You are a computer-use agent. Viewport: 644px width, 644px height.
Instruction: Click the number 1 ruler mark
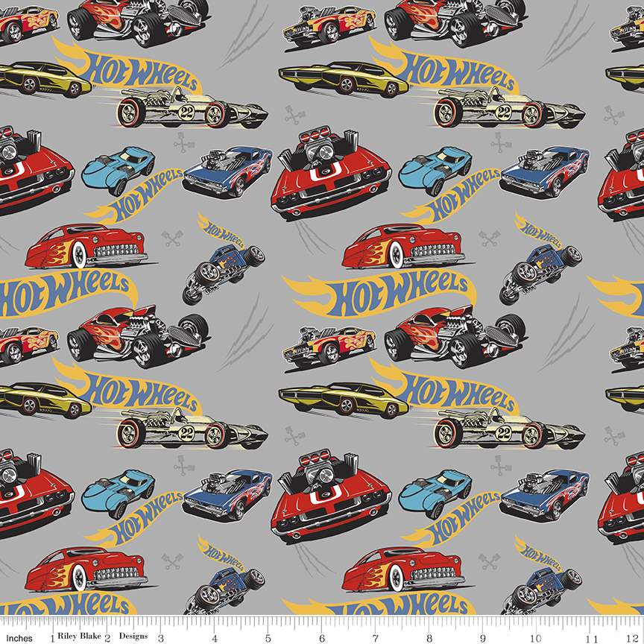pos(52,638)
